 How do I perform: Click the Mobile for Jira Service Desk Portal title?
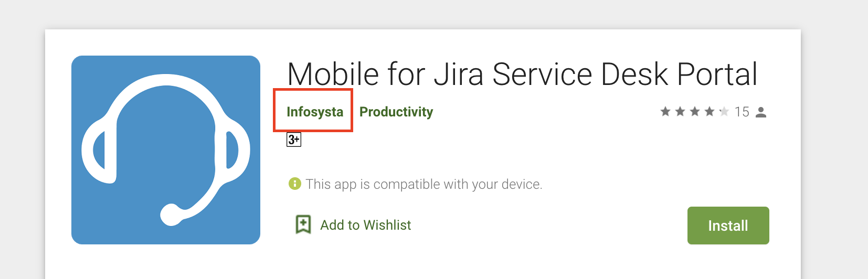click(522, 74)
